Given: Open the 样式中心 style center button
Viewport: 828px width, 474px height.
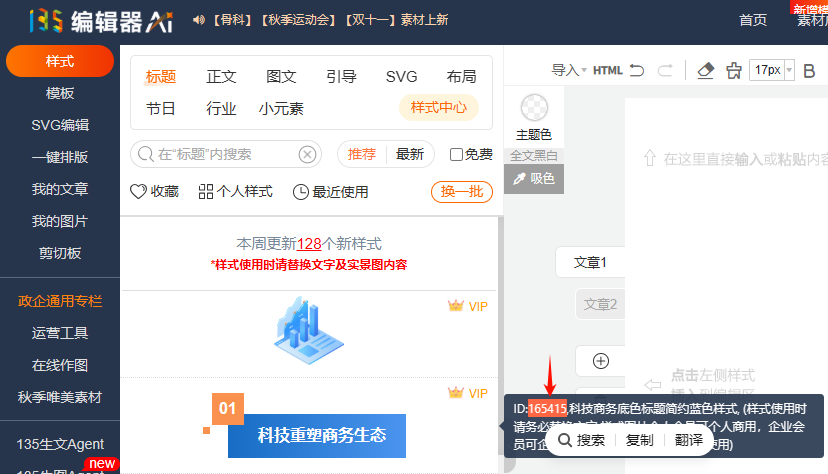Looking at the screenshot, I should [438, 108].
